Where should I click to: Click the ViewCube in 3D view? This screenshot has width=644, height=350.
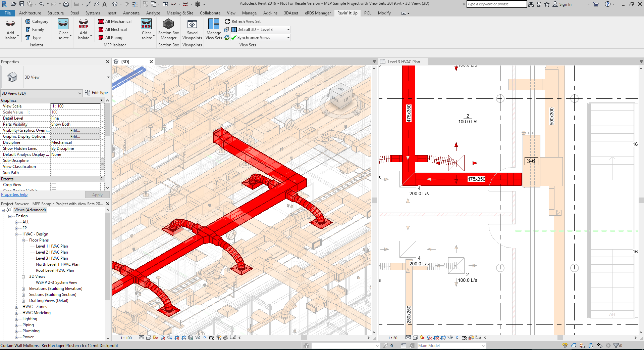340,96
